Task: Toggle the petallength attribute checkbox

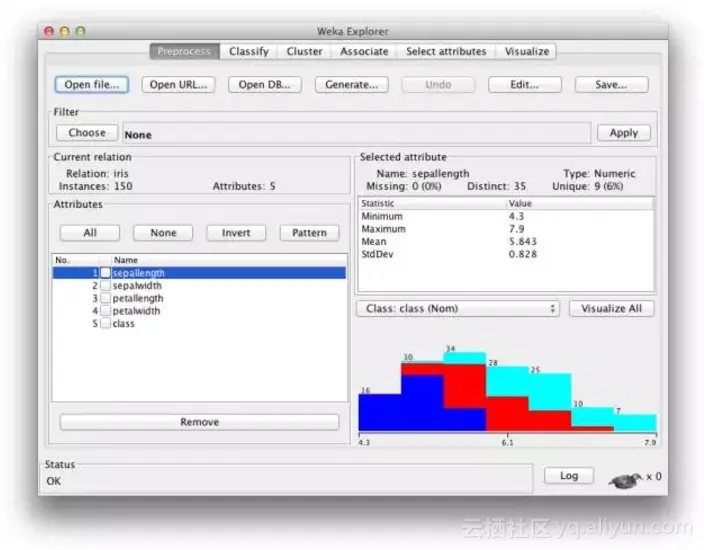Action: point(106,298)
